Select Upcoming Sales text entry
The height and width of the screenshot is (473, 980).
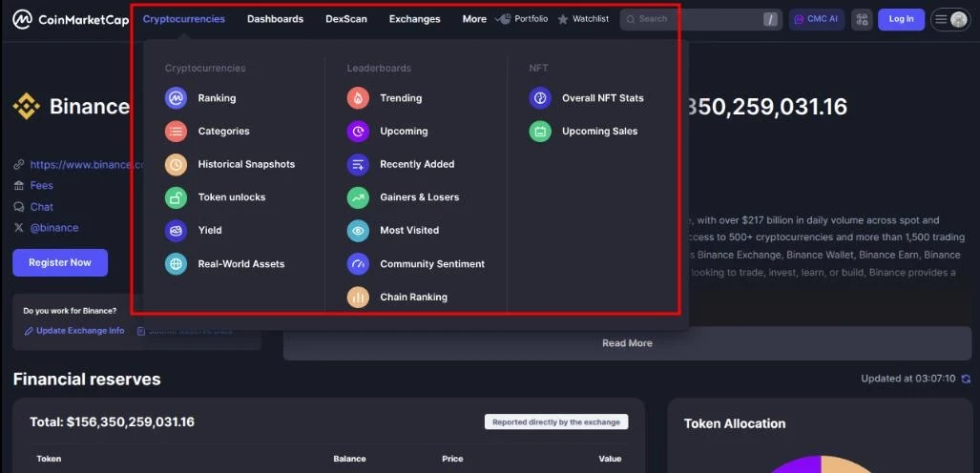click(x=600, y=132)
